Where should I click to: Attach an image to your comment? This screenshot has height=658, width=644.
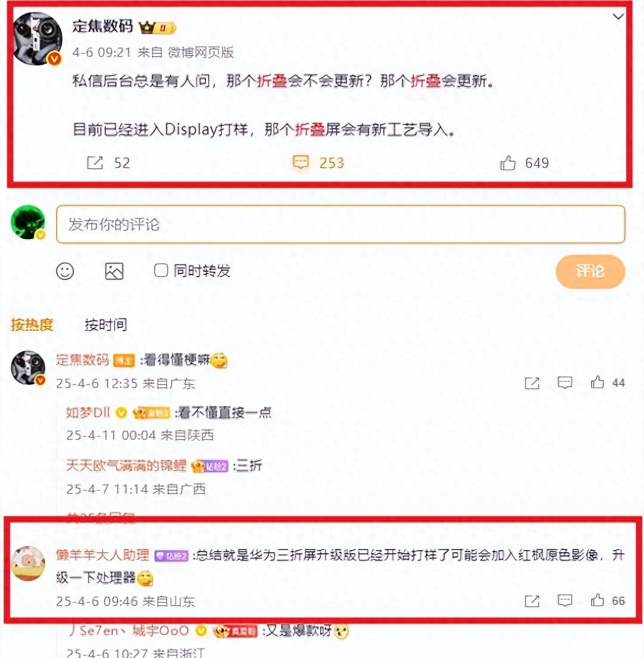click(114, 271)
